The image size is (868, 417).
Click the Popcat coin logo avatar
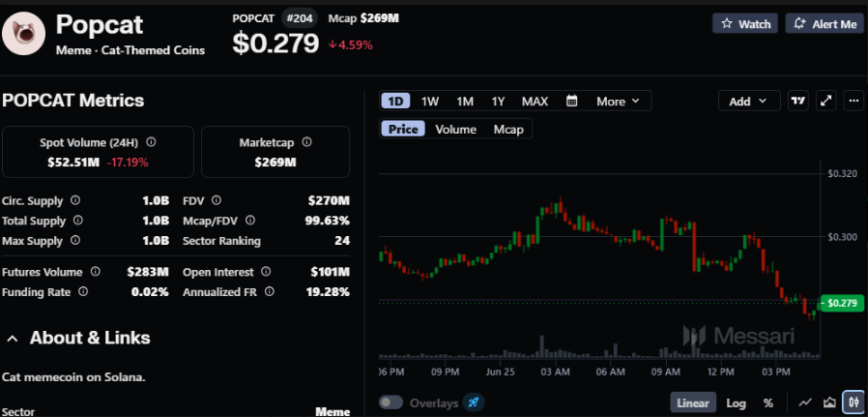pyautogui.click(x=23, y=33)
